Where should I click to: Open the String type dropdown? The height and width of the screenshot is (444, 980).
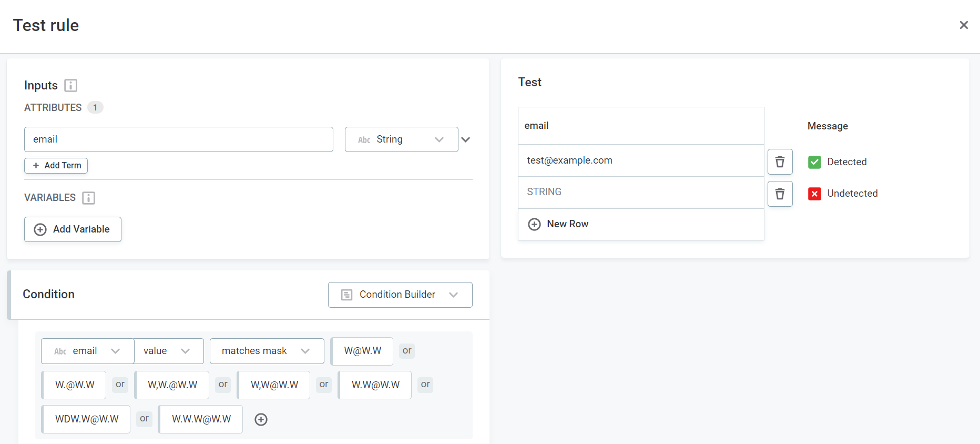[401, 139]
